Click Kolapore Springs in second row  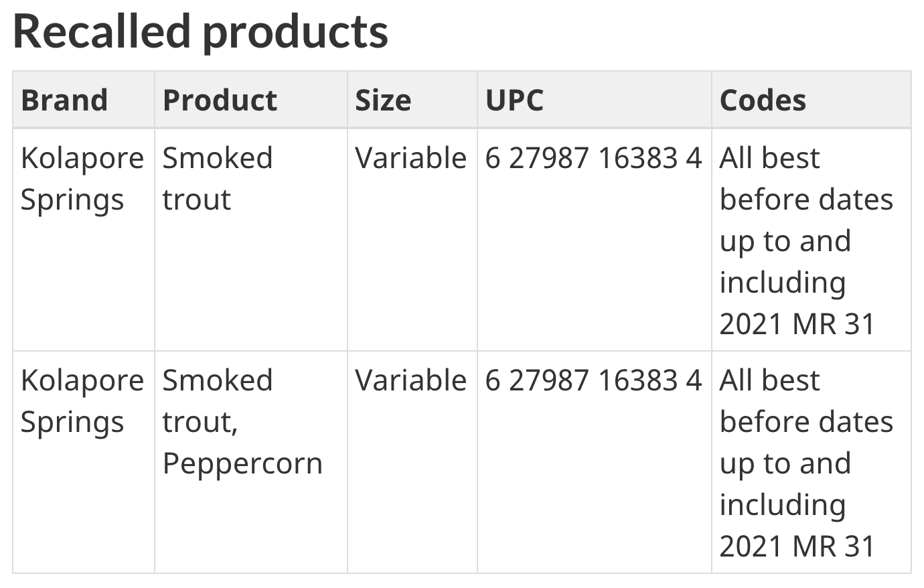[x=82, y=401]
